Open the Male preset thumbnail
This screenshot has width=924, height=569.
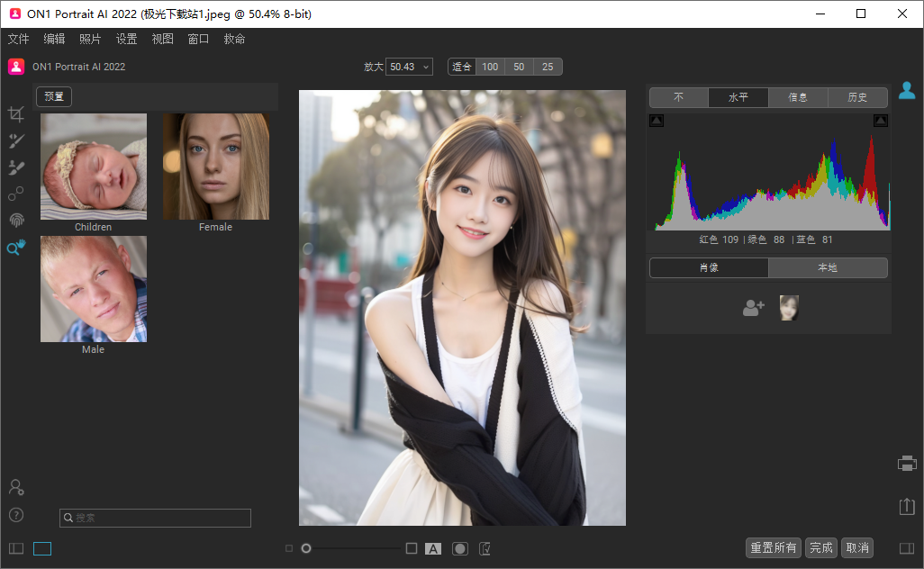93,289
